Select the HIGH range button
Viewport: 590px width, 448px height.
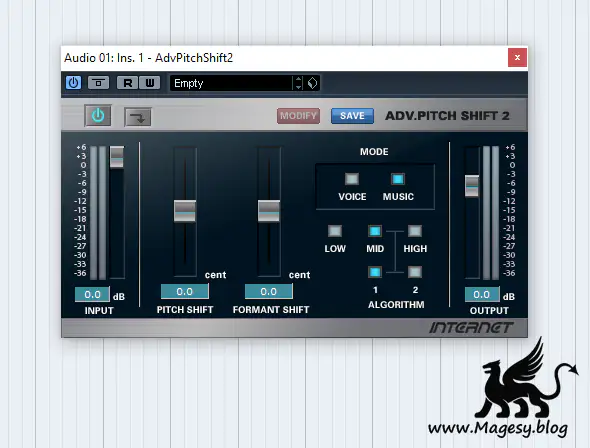(415, 231)
